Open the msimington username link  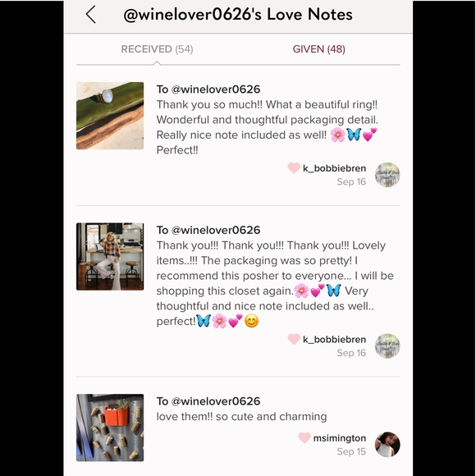[340, 438]
